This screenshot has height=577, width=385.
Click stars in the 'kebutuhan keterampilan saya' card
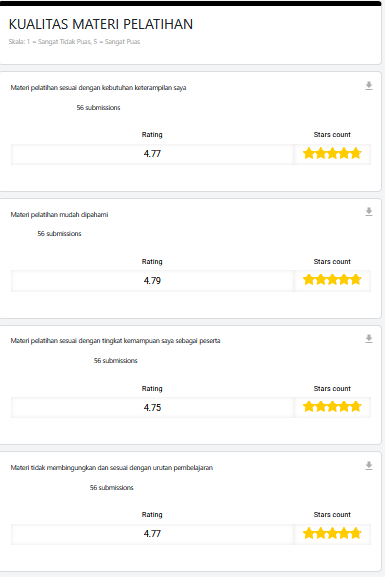pos(332,153)
